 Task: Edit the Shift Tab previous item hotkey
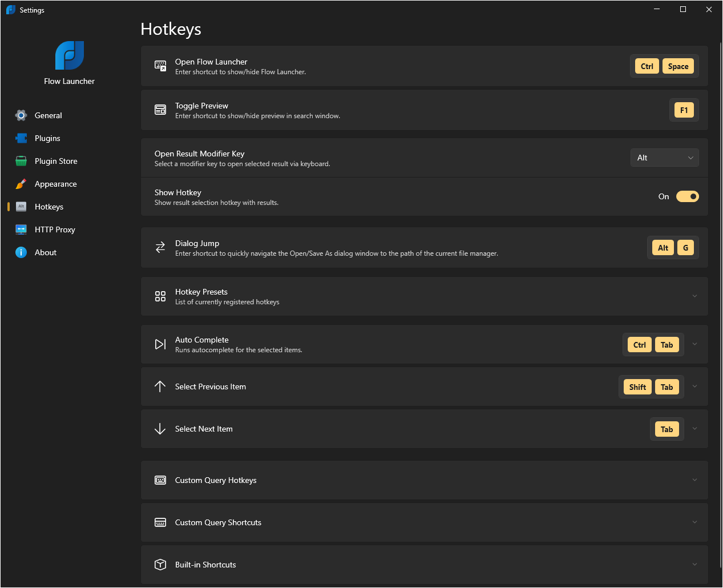pos(651,387)
